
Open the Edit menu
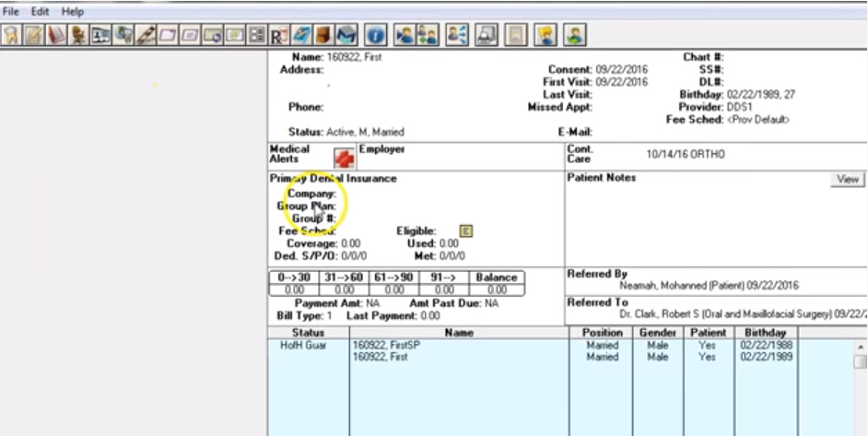click(x=40, y=11)
